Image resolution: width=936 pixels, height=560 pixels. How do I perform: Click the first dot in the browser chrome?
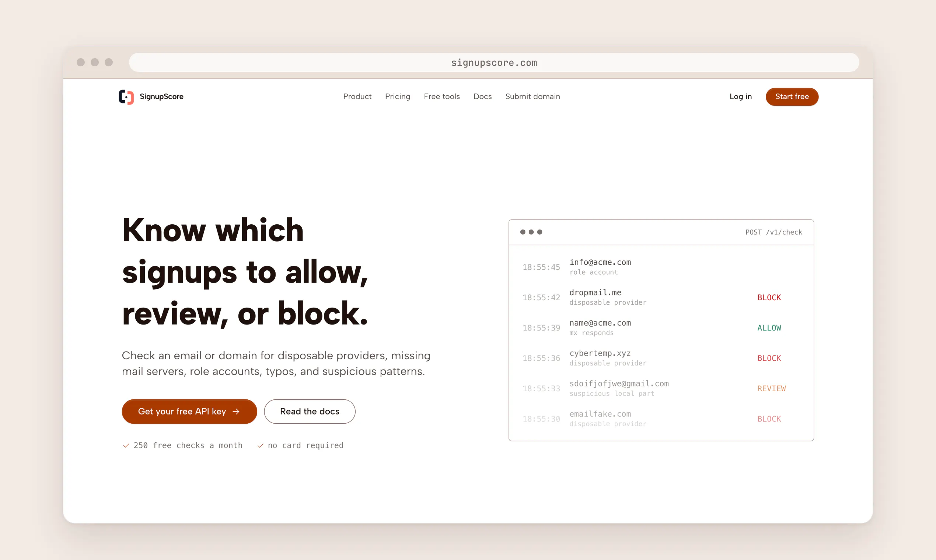tap(80, 62)
